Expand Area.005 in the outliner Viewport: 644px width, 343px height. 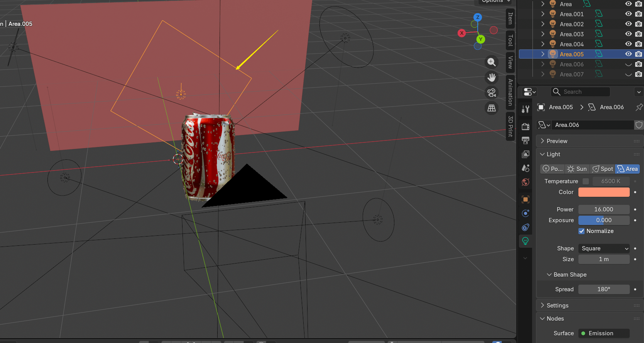tap(543, 54)
